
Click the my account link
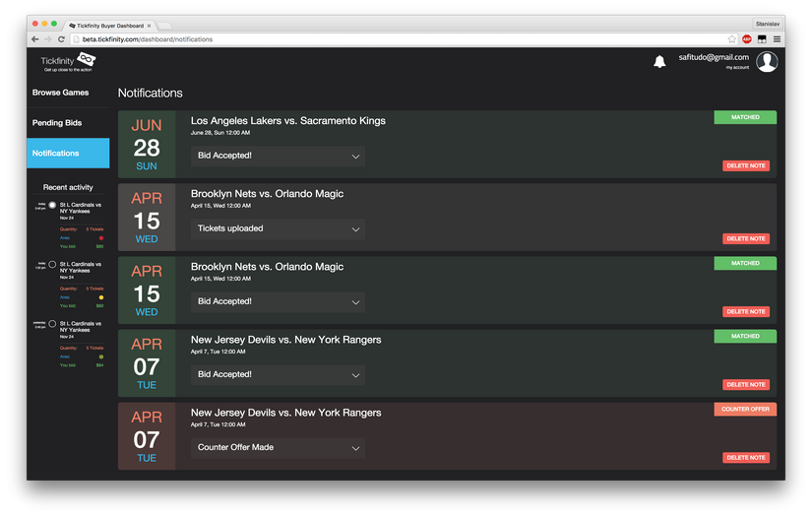[x=737, y=67]
